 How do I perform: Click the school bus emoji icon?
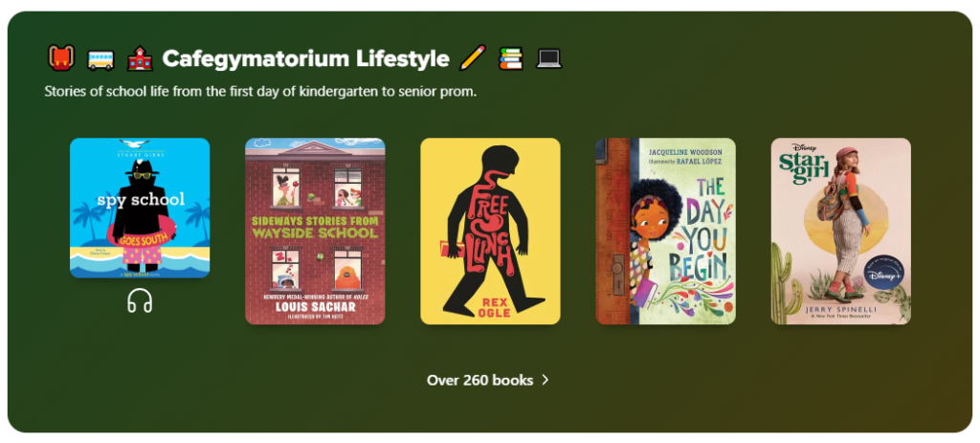(100, 60)
